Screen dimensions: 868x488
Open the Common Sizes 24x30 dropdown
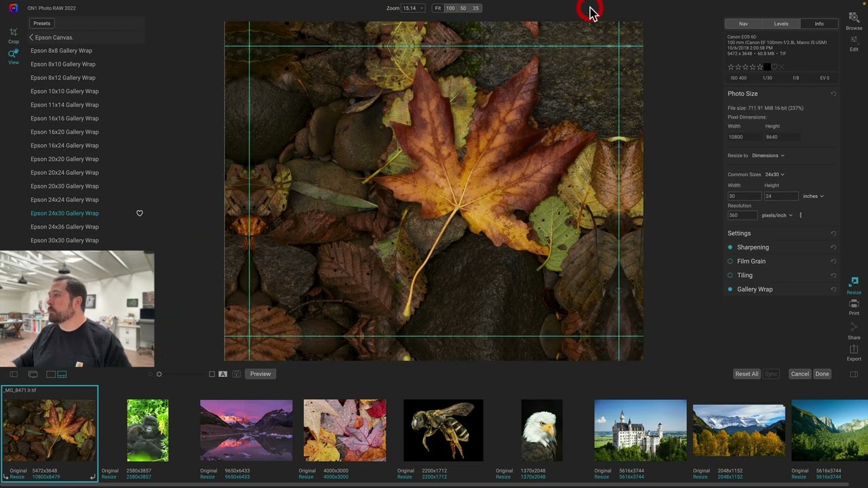click(774, 175)
